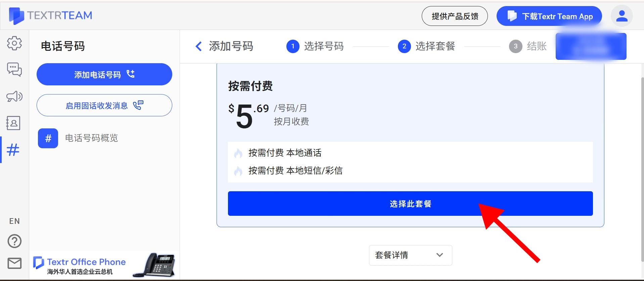This screenshot has height=281, width=644.
Task: Open the mail envelope icon
Action: pos(14,264)
